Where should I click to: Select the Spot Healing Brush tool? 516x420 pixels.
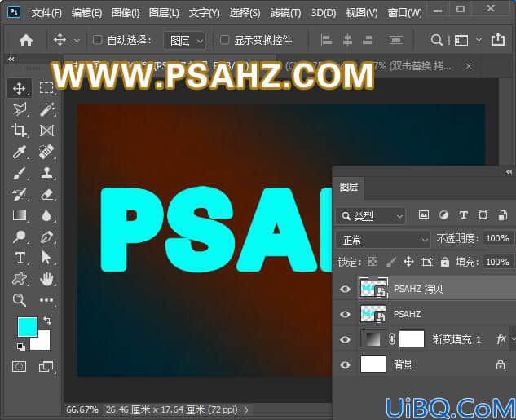tap(46, 152)
